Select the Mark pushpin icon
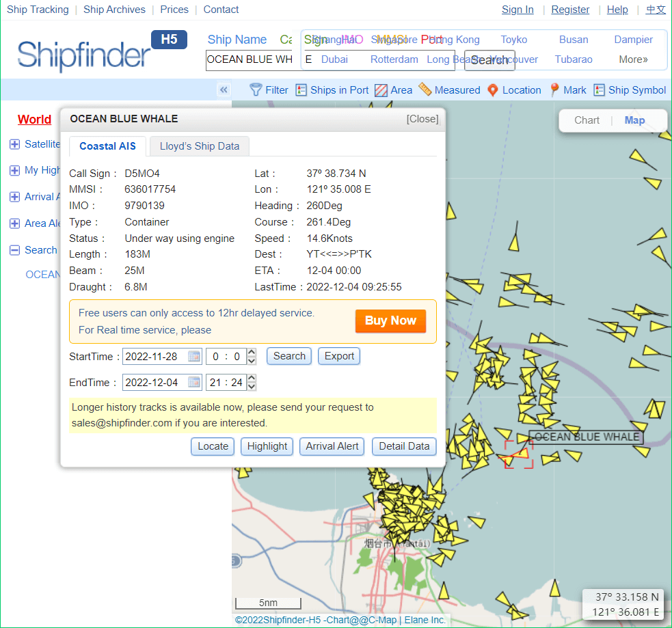Viewport: 672px width, 628px height. (554, 90)
